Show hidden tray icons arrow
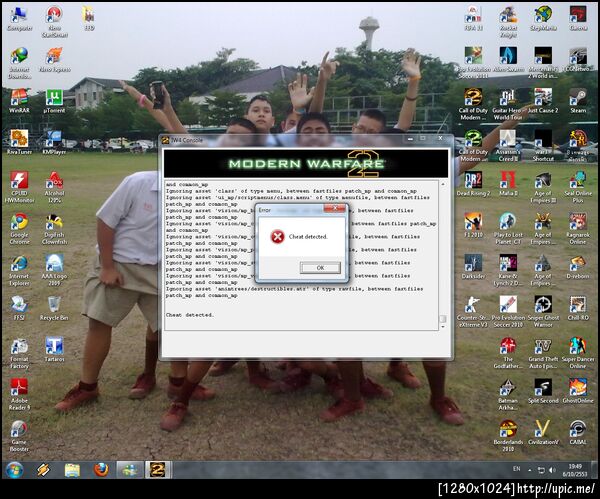 (x=530, y=470)
